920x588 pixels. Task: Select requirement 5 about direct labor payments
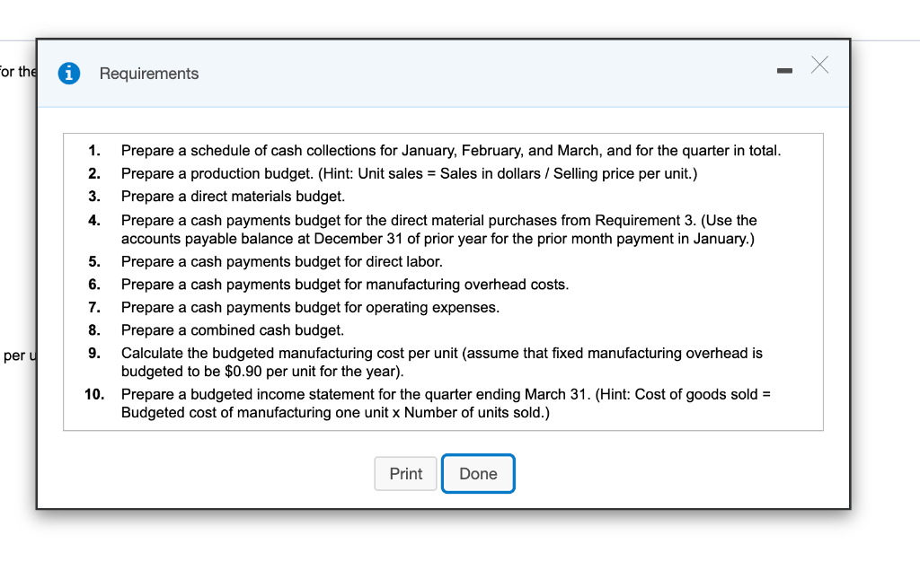tap(281, 261)
